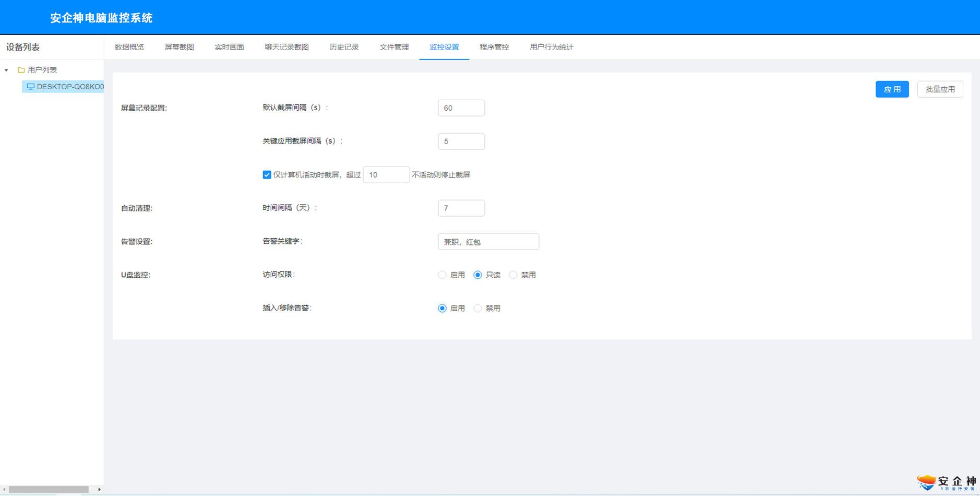Switch to the 屏幕截图 tab
Viewport: 980px width, 496px height.
click(x=180, y=47)
